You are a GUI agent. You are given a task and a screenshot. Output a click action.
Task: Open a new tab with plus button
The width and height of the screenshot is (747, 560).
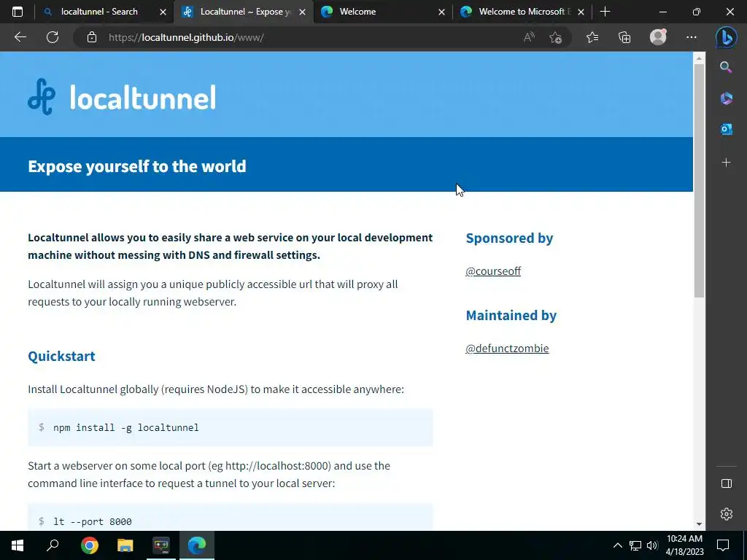(x=605, y=12)
